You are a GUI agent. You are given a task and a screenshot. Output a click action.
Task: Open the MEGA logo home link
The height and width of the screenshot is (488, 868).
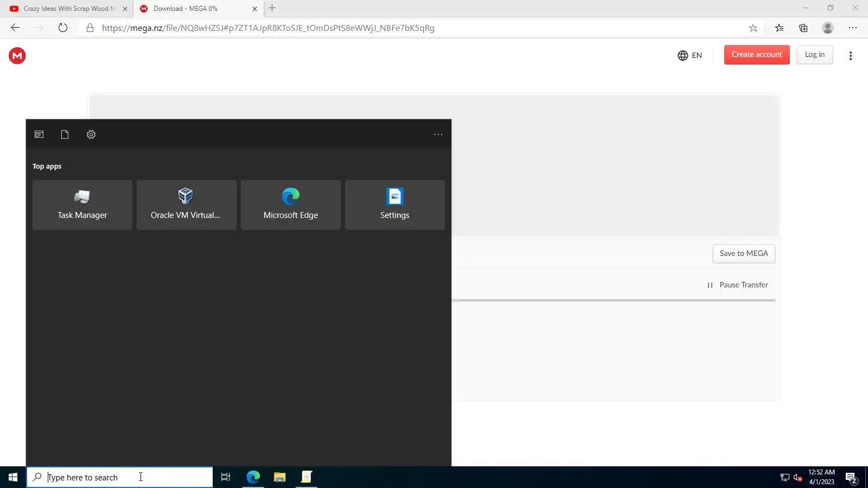pyautogui.click(x=17, y=55)
